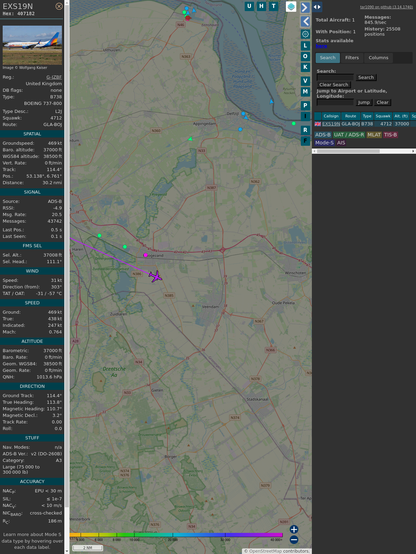Click the horizontal scrollbar under the aircraft table
The image size is (416, 554).
click(364, 151)
